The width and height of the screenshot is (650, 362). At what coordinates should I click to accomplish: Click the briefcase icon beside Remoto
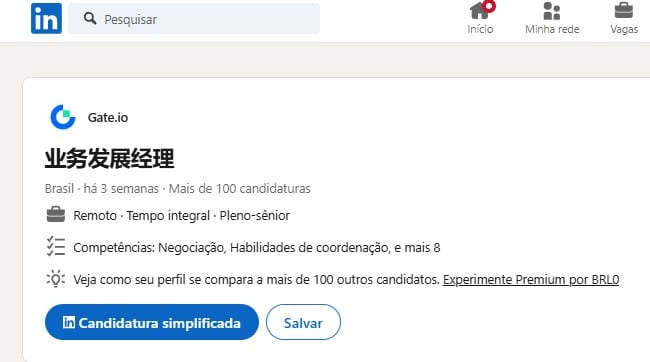56,215
